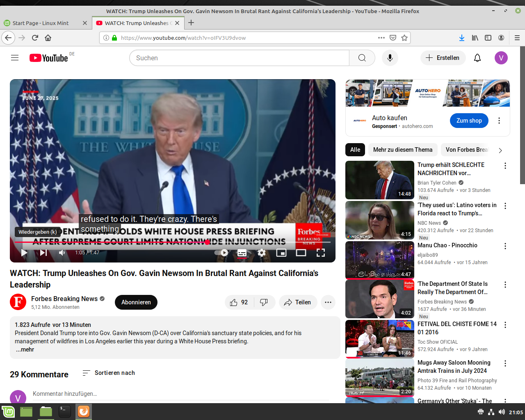Toggle autoplay switch in player
Image resolution: width=525 pixels, height=420 pixels.
pyautogui.click(x=221, y=253)
